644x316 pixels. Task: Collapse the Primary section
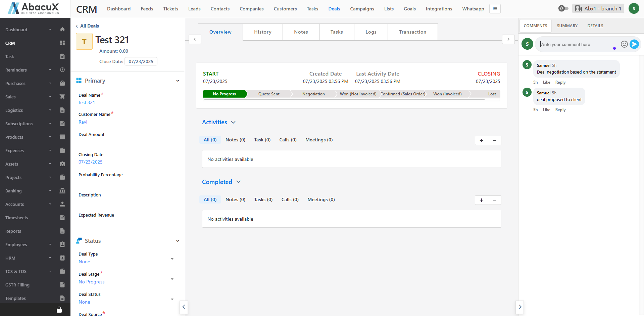tap(178, 81)
